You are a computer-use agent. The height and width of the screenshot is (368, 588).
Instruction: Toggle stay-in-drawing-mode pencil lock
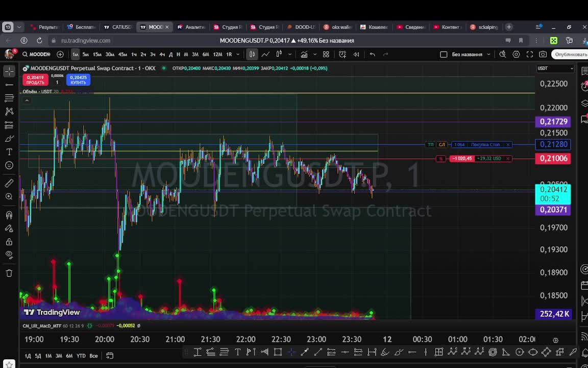point(9,228)
